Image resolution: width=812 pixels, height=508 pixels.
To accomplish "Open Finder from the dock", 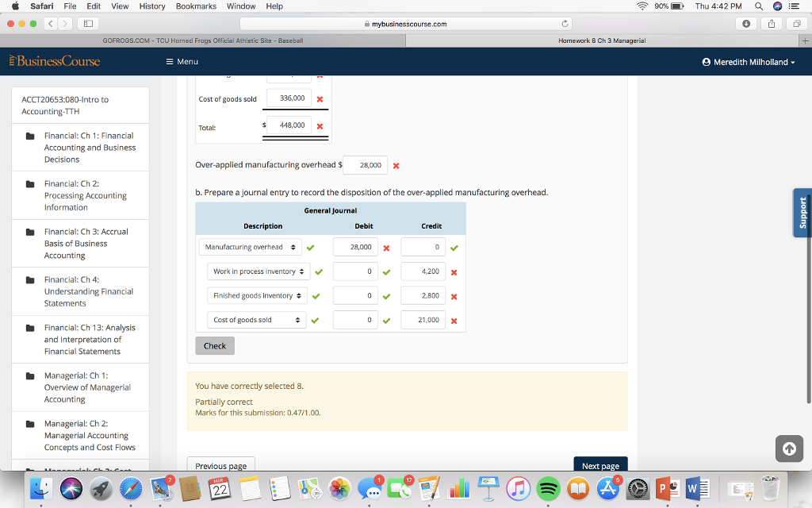I will [x=41, y=489].
